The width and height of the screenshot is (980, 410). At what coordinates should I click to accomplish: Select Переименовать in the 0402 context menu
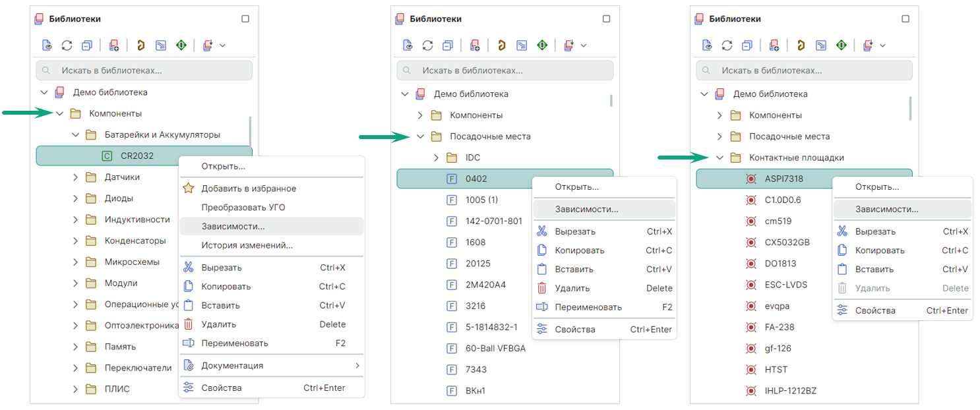point(588,307)
